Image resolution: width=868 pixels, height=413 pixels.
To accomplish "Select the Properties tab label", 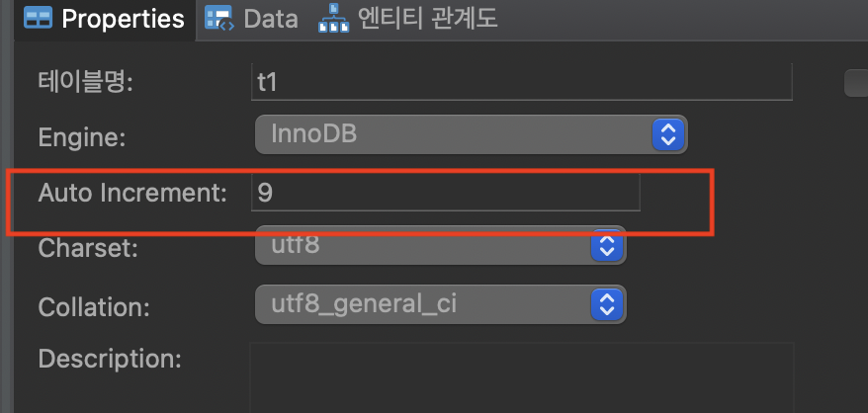I will (x=123, y=19).
